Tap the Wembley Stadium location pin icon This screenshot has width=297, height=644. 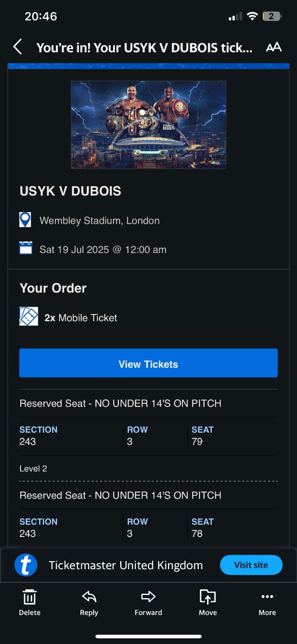pos(25,219)
